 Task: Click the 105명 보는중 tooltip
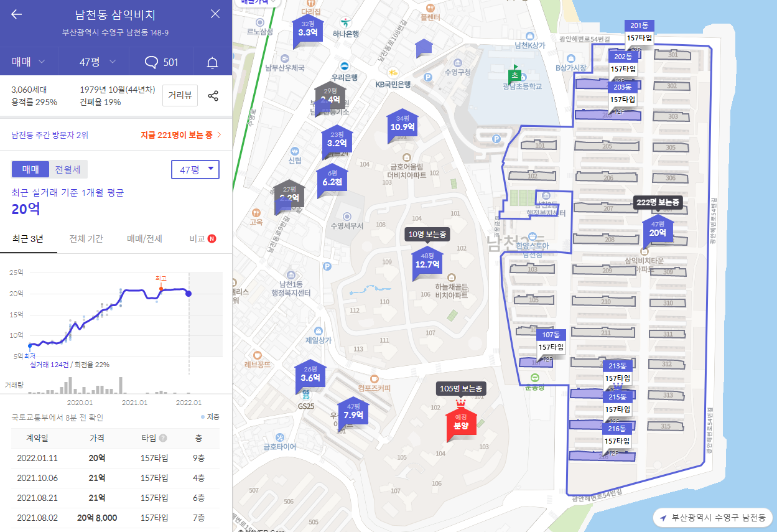click(461, 388)
